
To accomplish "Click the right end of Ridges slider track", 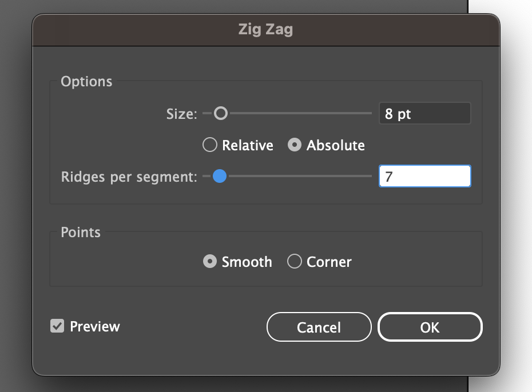I will (370, 177).
